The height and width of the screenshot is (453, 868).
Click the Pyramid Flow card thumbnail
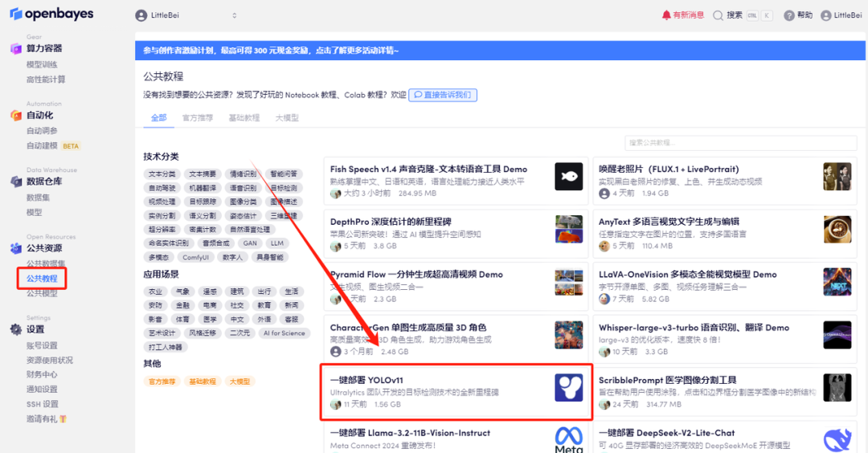[568, 282]
